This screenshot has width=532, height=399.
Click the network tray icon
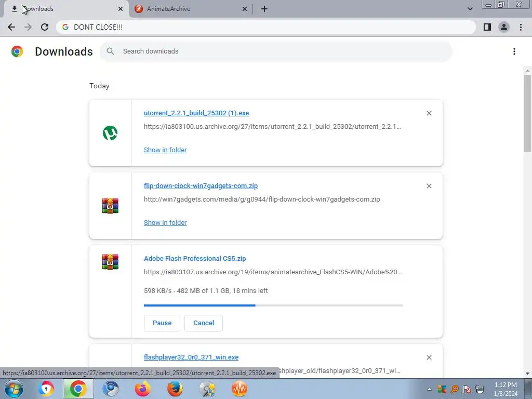pyautogui.click(x=480, y=389)
